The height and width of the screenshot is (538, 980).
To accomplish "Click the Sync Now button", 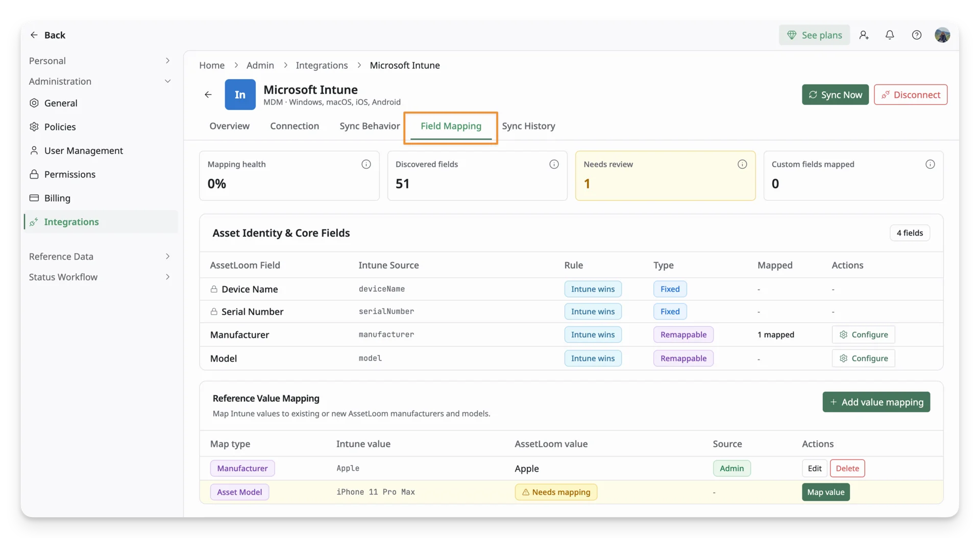I will click(x=835, y=94).
